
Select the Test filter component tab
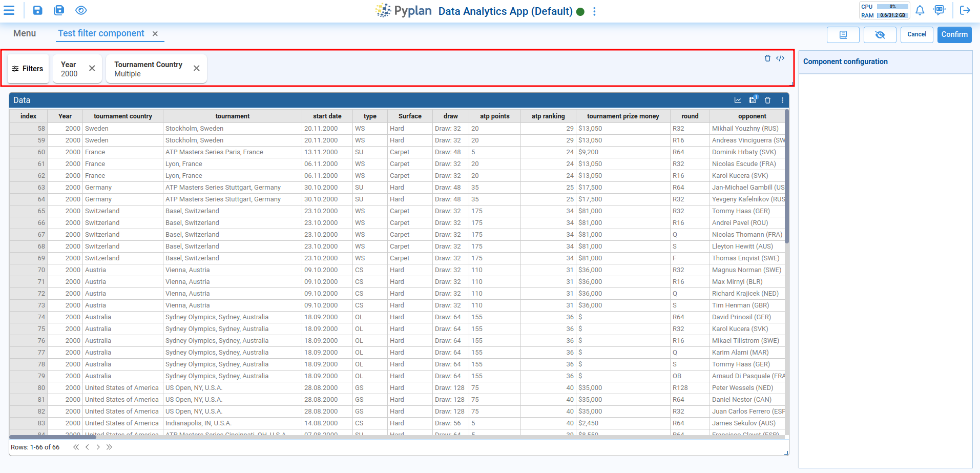pos(101,33)
